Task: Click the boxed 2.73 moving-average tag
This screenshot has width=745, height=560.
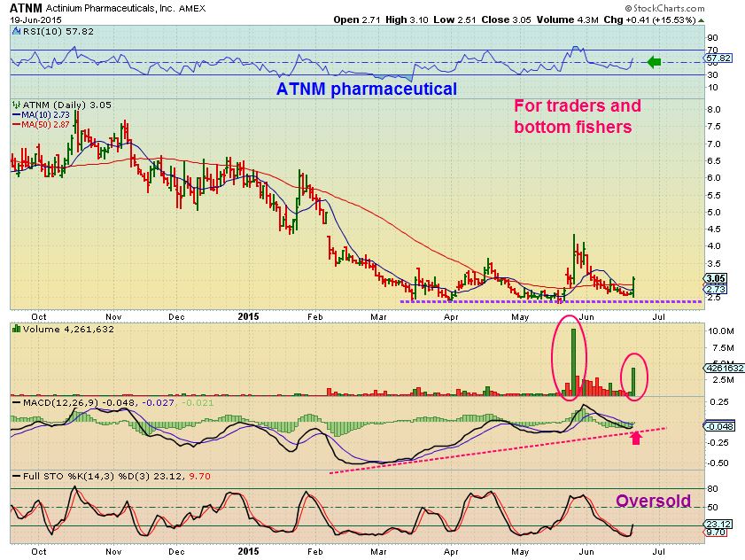Action: point(715,289)
